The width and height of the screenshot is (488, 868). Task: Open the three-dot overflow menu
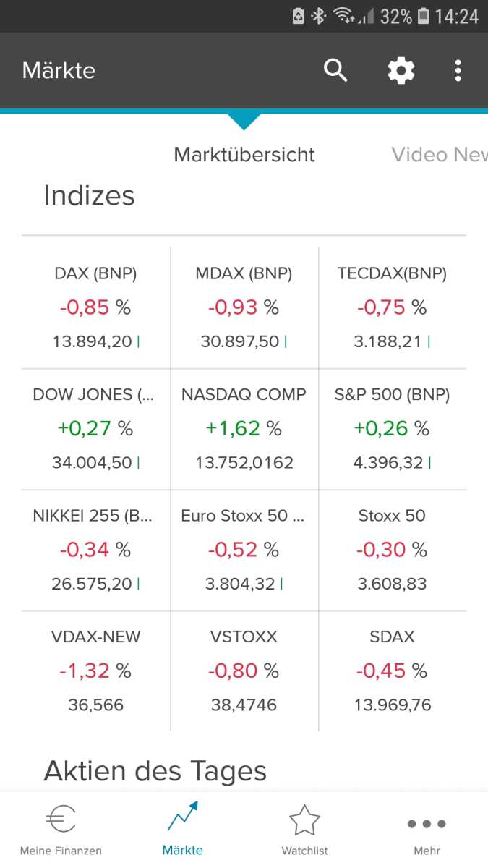(458, 70)
